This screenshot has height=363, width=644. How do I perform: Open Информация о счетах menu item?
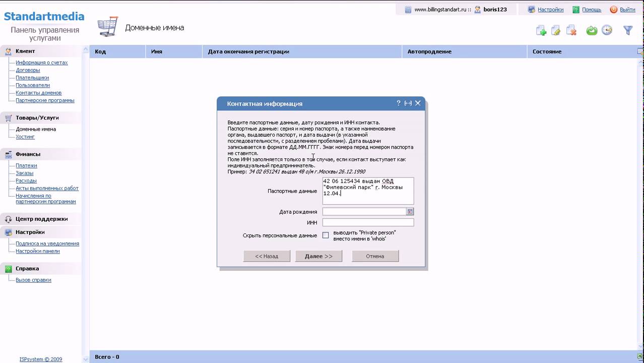pyautogui.click(x=41, y=63)
